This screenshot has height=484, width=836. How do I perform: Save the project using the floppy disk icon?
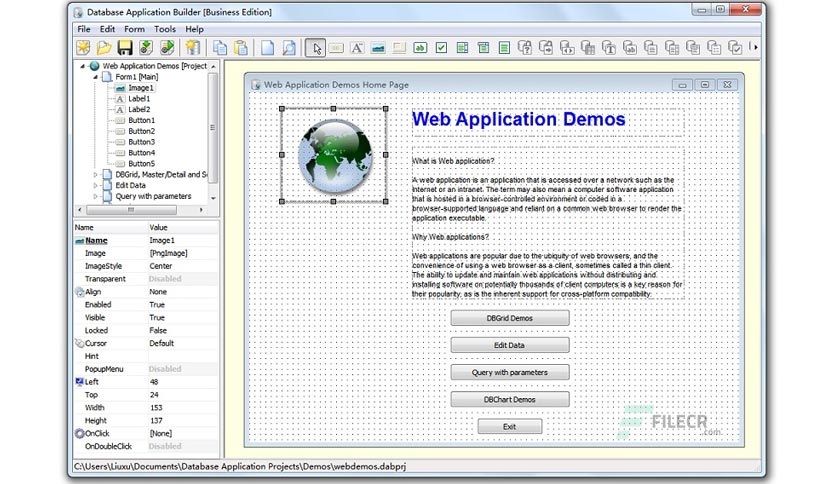125,48
